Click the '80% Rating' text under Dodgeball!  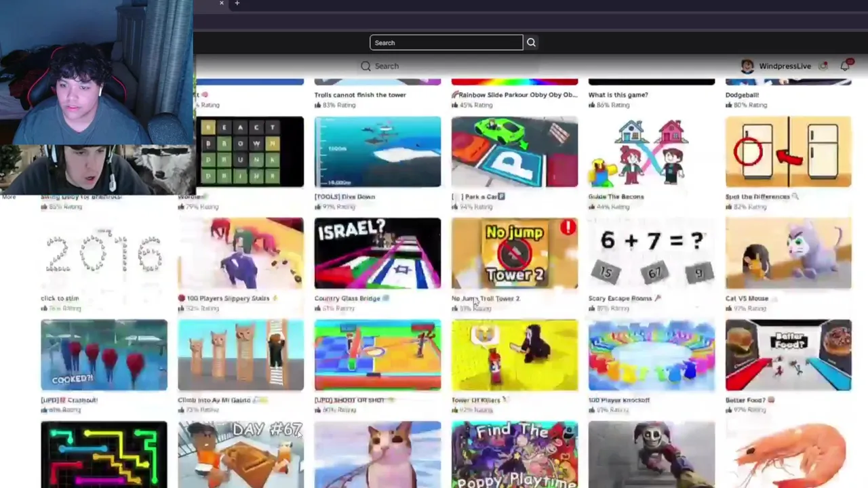(x=750, y=105)
